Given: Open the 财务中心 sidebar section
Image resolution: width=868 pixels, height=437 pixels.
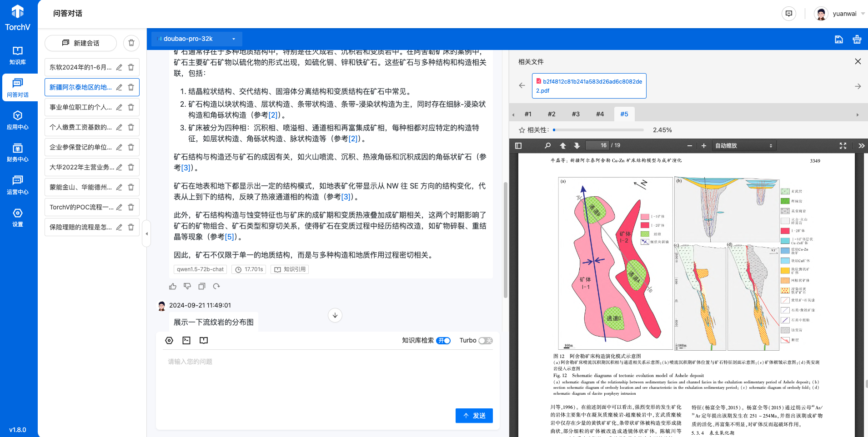Looking at the screenshot, I should click(18, 153).
